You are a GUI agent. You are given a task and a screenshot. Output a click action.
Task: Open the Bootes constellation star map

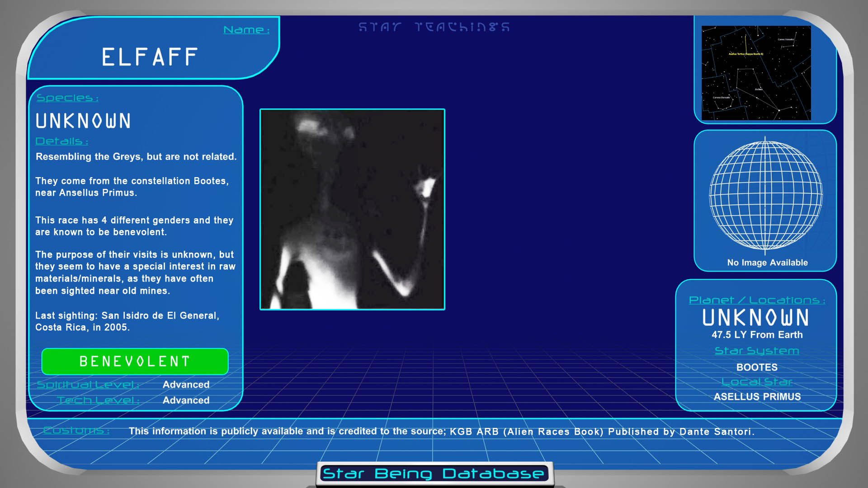pyautogui.click(x=756, y=73)
